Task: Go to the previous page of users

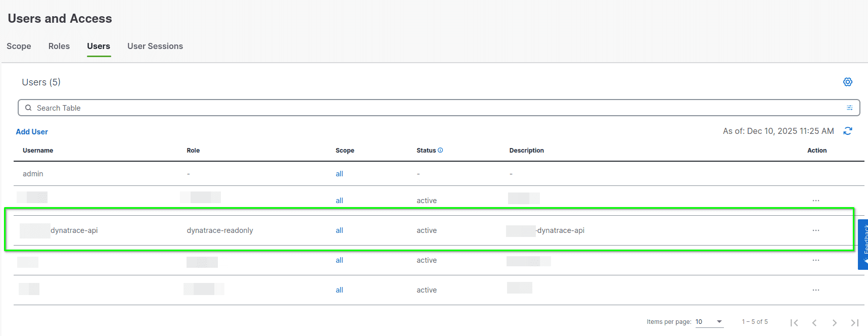Action: (x=814, y=322)
